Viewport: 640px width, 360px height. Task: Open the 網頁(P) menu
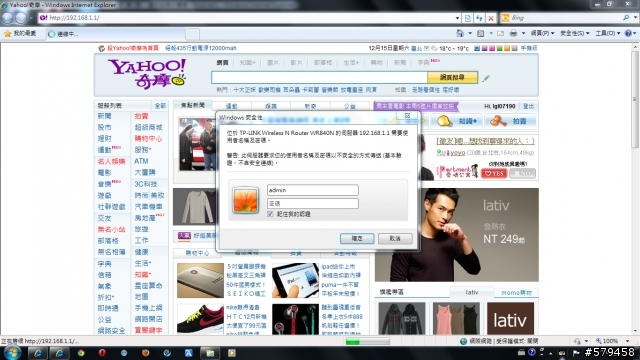pyautogui.click(x=542, y=33)
